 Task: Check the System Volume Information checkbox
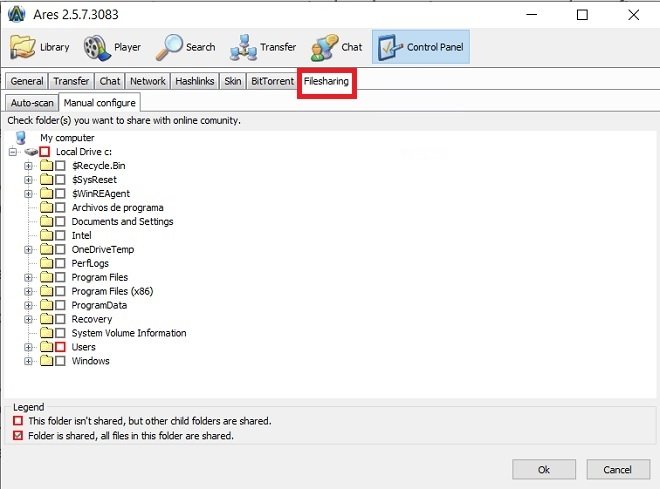pyautogui.click(x=60, y=333)
